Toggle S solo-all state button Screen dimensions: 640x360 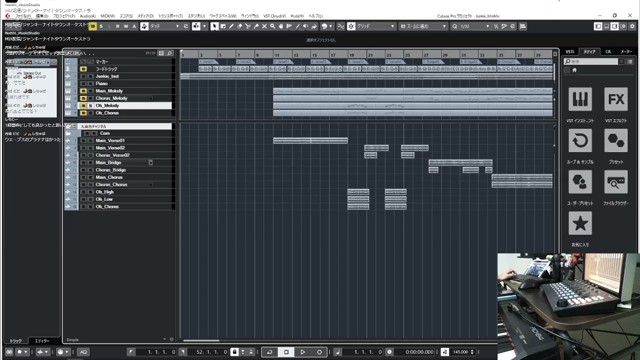(101, 26)
